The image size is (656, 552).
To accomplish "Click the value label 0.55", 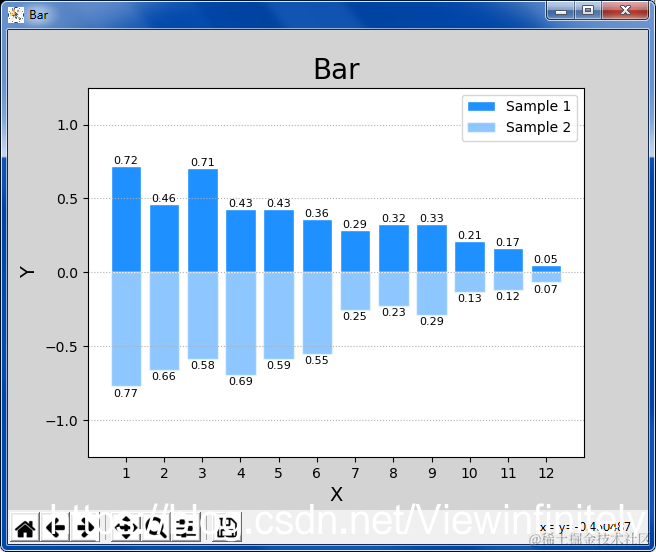I will click(317, 360).
